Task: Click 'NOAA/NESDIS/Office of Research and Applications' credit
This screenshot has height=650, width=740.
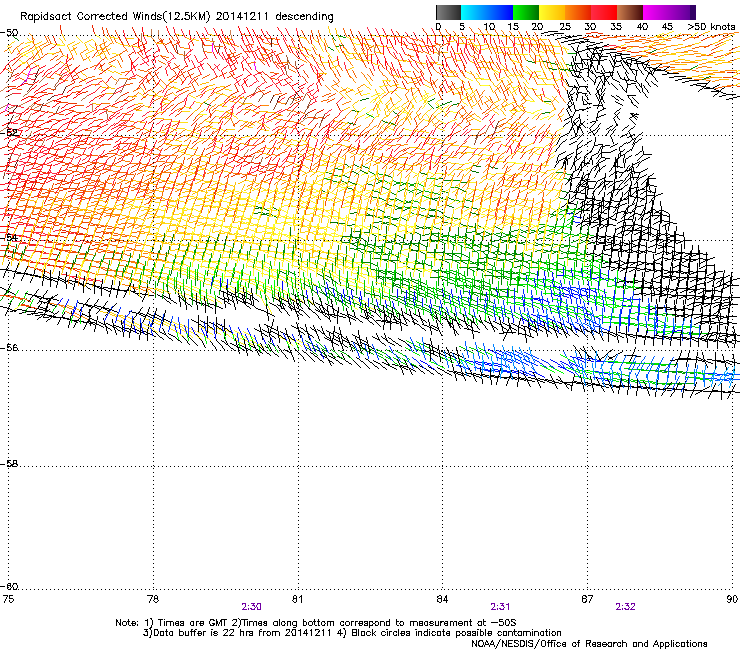Action: 589,644
